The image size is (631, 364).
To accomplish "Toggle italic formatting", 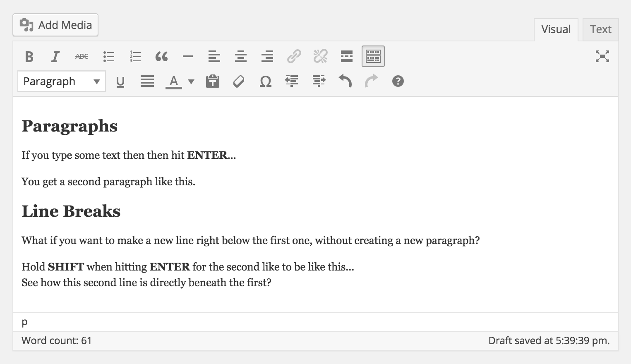I will 55,56.
